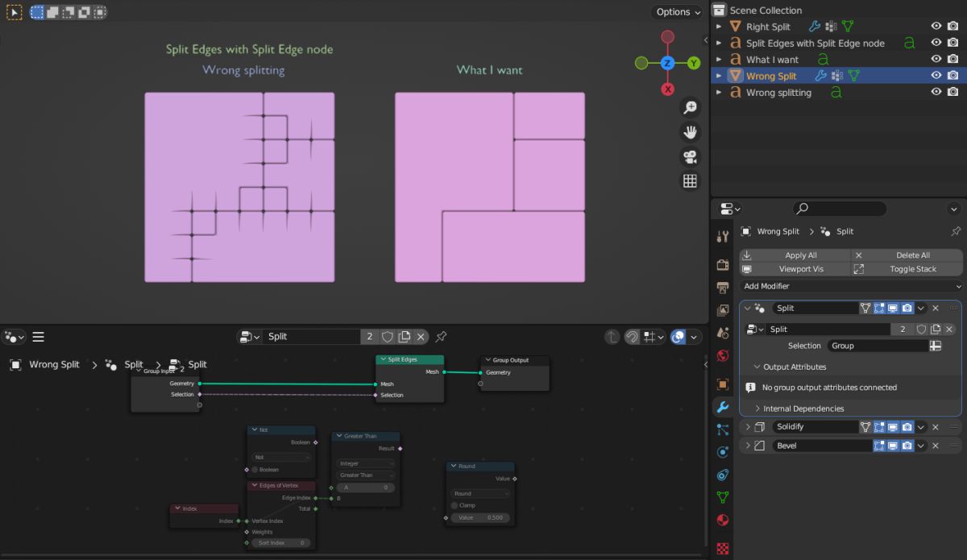Open the Object Constraints properties tab
This screenshot has height=560, width=967.
click(x=723, y=475)
